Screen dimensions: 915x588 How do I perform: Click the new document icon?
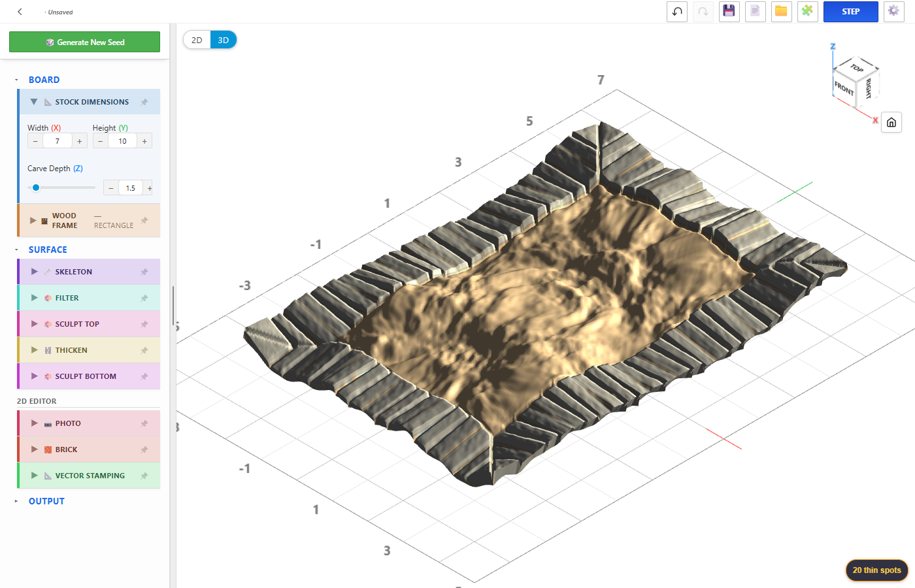(x=756, y=12)
